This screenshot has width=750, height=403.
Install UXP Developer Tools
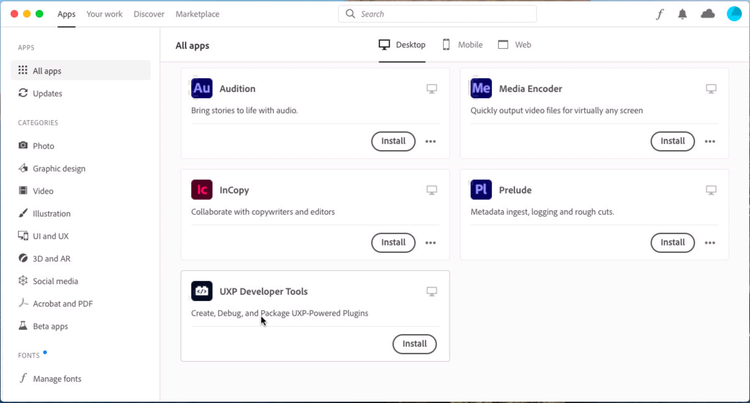[x=415, y=344]
